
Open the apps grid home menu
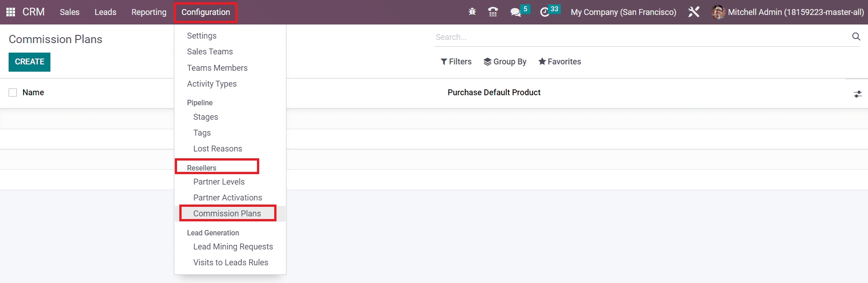[10, 12]
